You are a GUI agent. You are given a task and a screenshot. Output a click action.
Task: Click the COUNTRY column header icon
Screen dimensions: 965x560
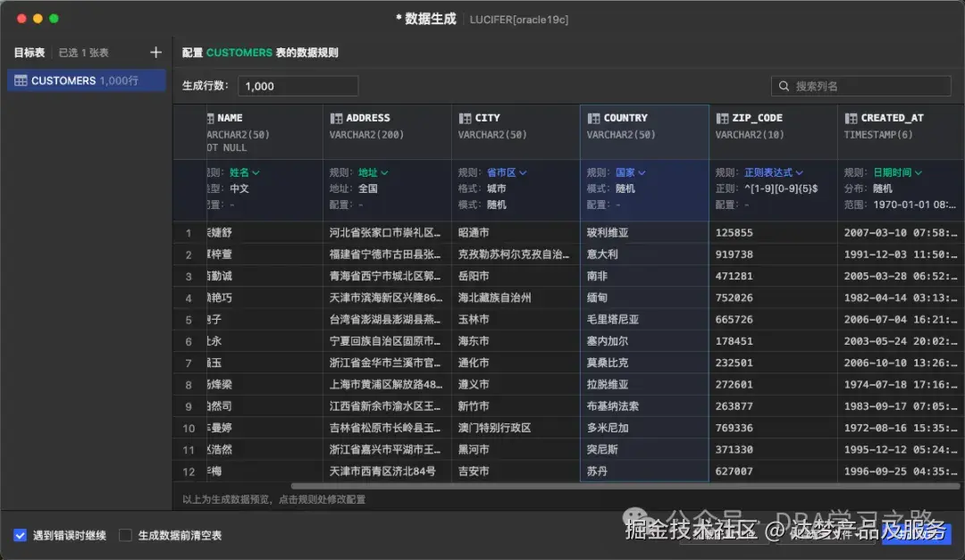[x=593, y=118]
